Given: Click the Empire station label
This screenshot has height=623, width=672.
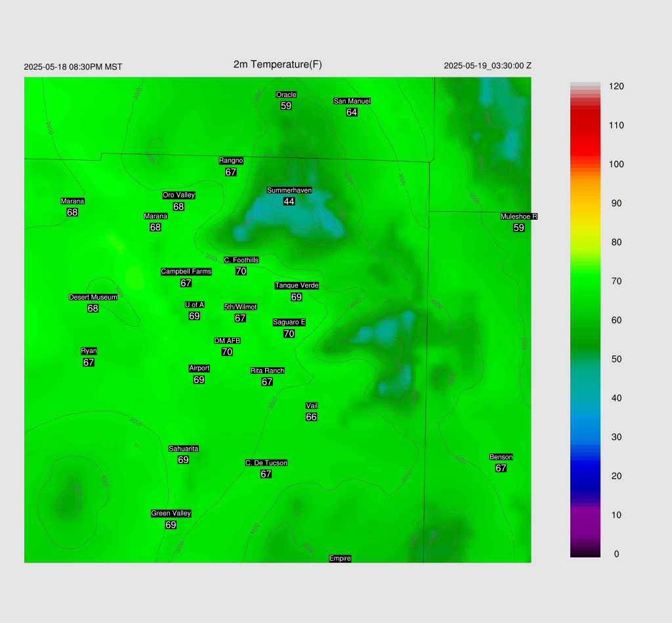Looking at the screenshot, I should (x=340, y=558).
